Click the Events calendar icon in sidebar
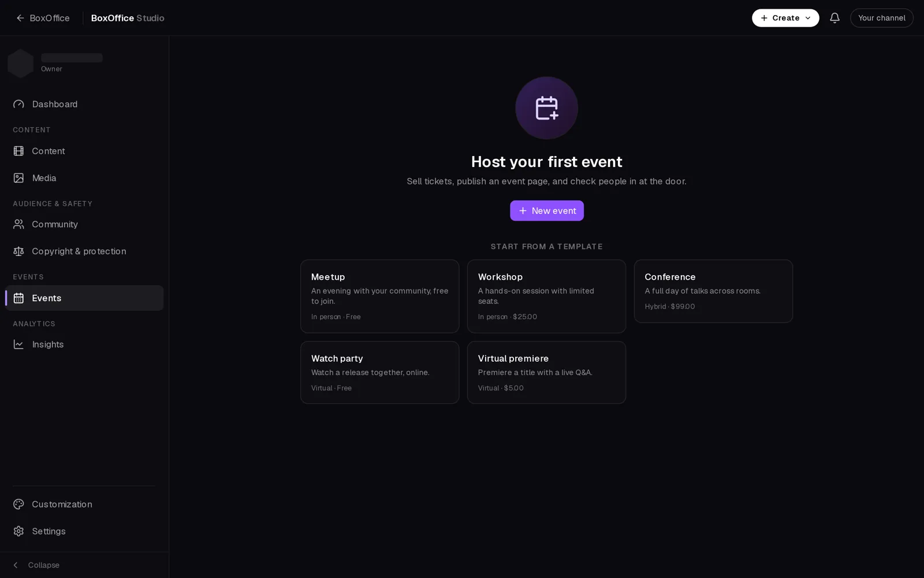This screenshot has height=578, width=924. coord(18,298)
